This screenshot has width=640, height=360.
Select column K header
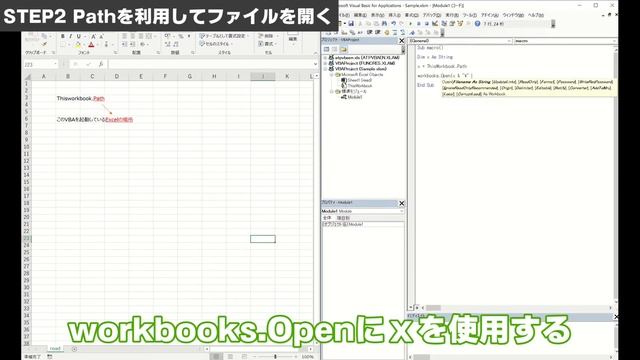pyautogui.click(x=287, y=76)
